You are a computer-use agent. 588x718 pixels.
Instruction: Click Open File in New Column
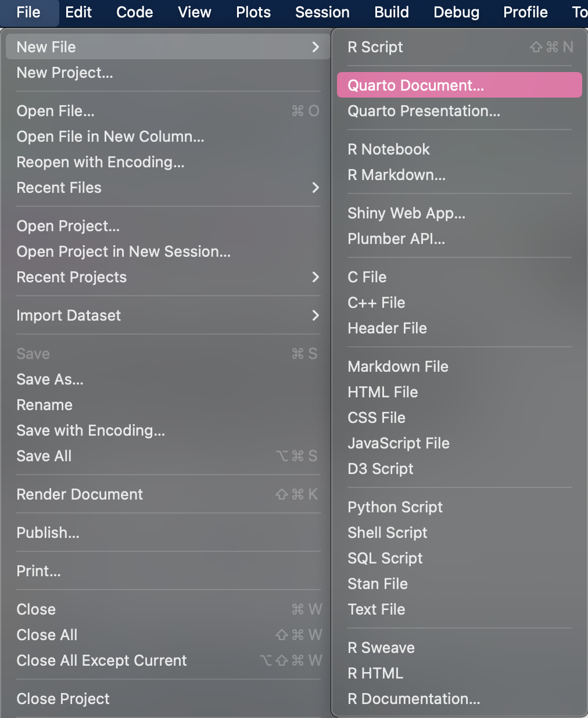pos(110,137)
